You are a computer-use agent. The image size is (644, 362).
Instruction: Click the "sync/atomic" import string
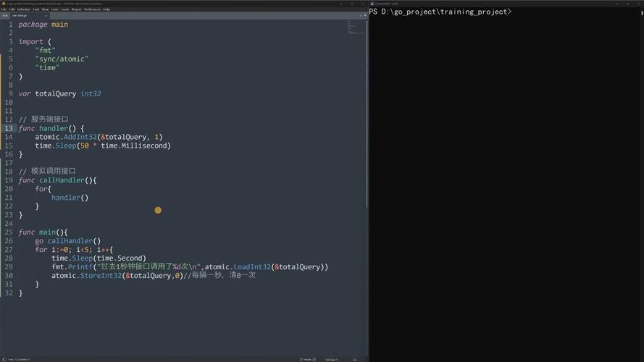pos(62,59)
